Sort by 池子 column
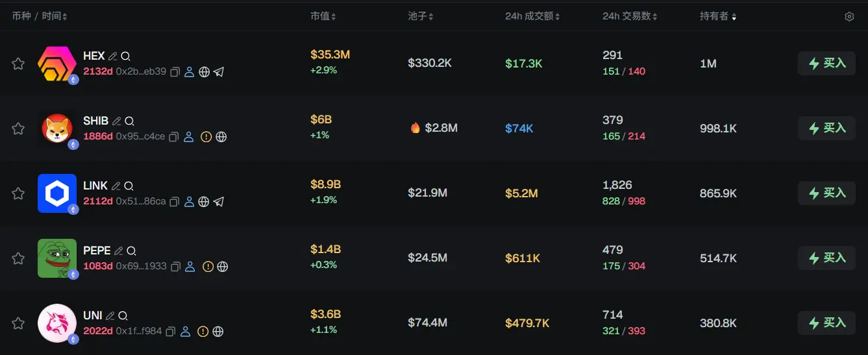Screen dimensions: 868x355 [x=420, y=16]
